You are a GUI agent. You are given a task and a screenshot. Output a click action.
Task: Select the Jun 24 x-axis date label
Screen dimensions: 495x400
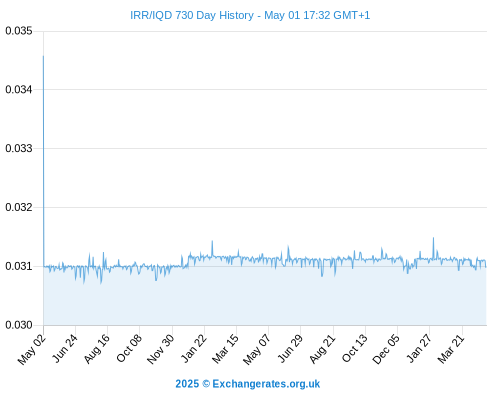(x=64, y=349)
